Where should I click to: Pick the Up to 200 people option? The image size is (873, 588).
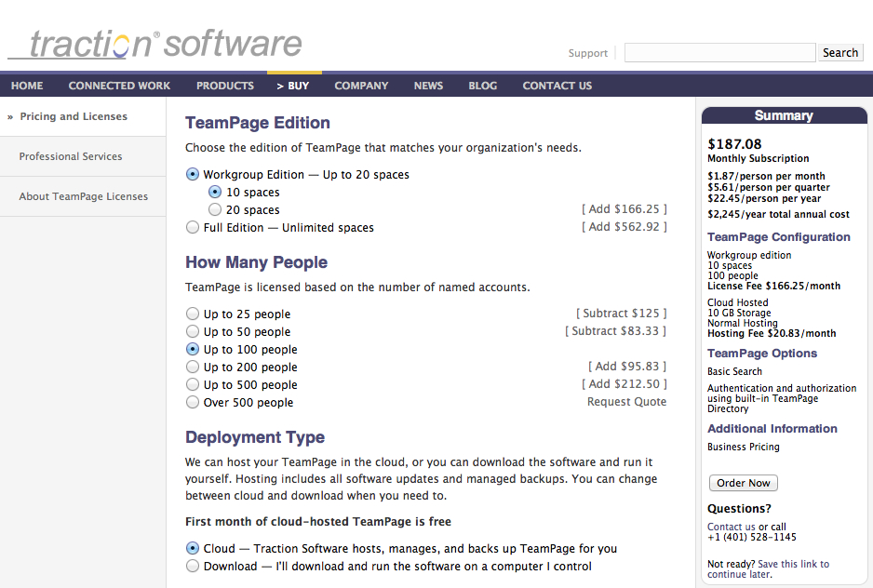click(x=193, y=367)
